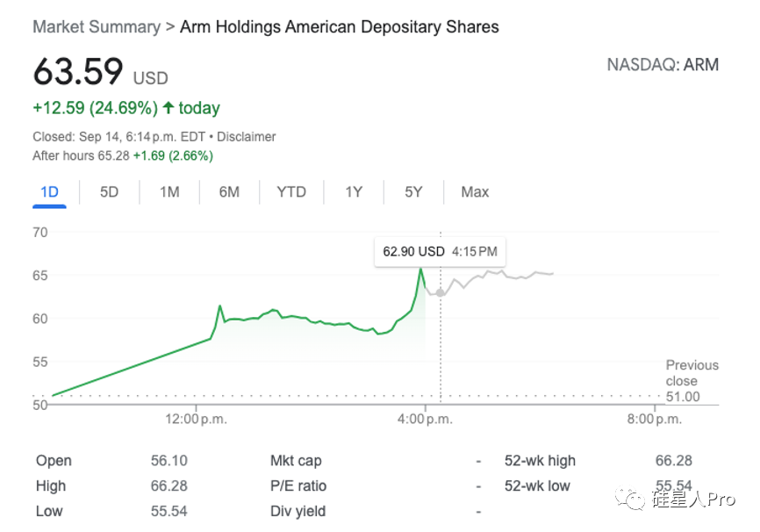The image size is (760, 532).
Task: Show the 1M price chart
Action: coord(169,191)
